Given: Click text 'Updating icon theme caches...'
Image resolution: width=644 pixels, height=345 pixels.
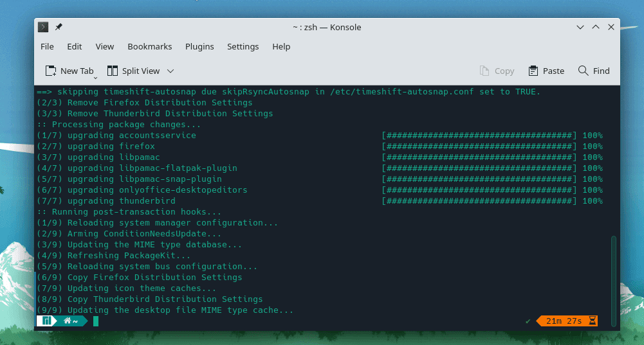Looking at the screenshot, I should (x=142, y=288).
